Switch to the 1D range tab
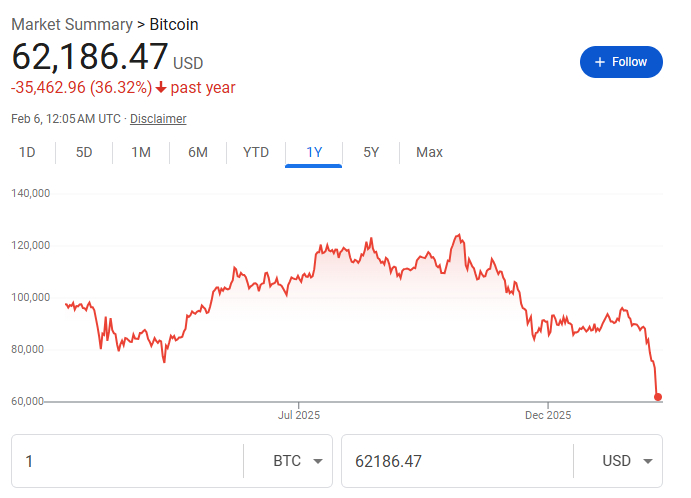 pos(28,153)
